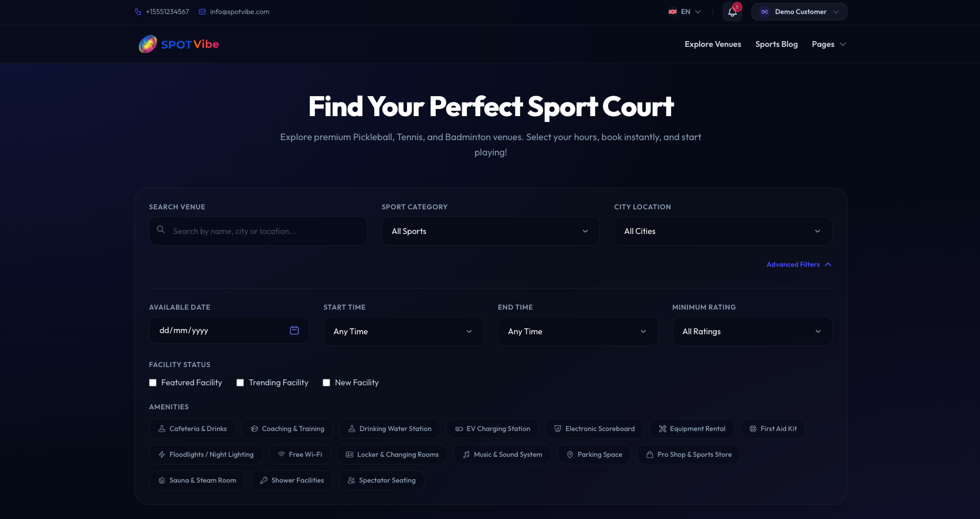Image resolution: width=980 pixels, height=519 pixels.
Task: Toggle the Equipment Rental amenity chip
Action: 692,429
